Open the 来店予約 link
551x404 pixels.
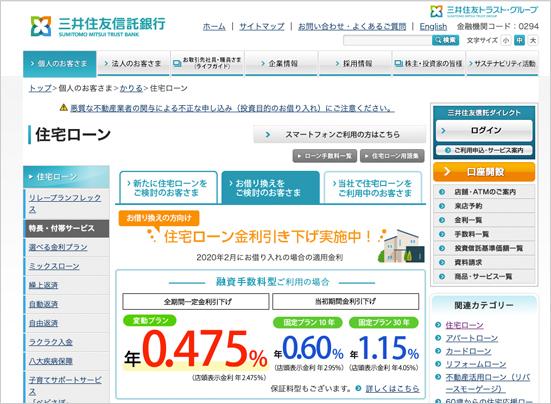[484, 206]
